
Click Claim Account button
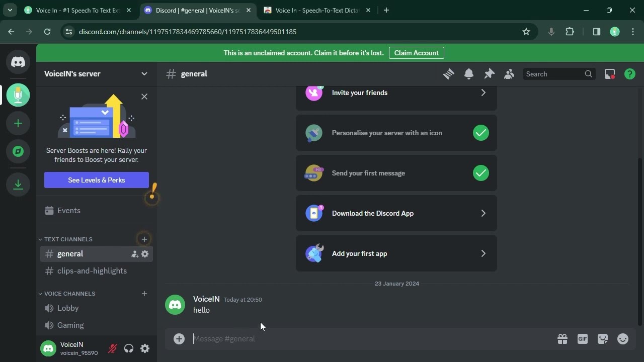click(x=417, y=53)
